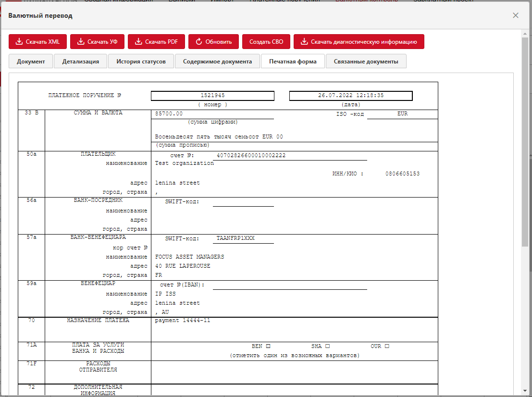Click the address 40 RUE LAPEROUSE

183,266
